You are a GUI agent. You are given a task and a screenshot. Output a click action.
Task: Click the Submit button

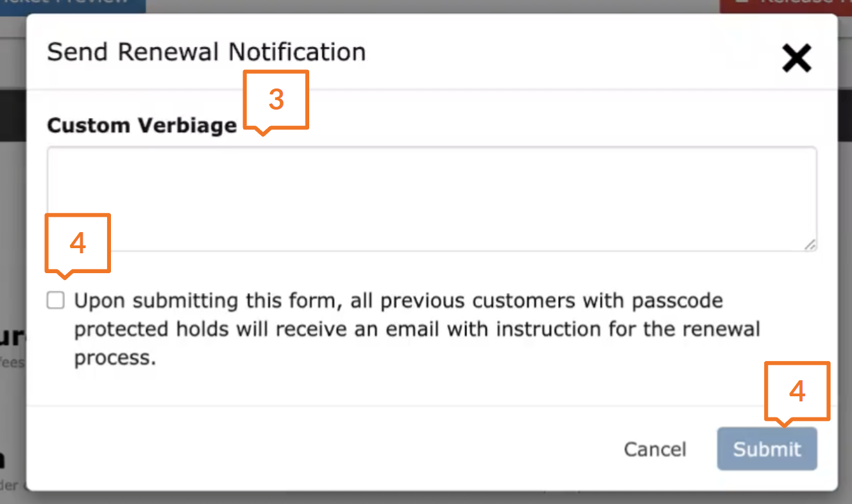tap(767, 449)
